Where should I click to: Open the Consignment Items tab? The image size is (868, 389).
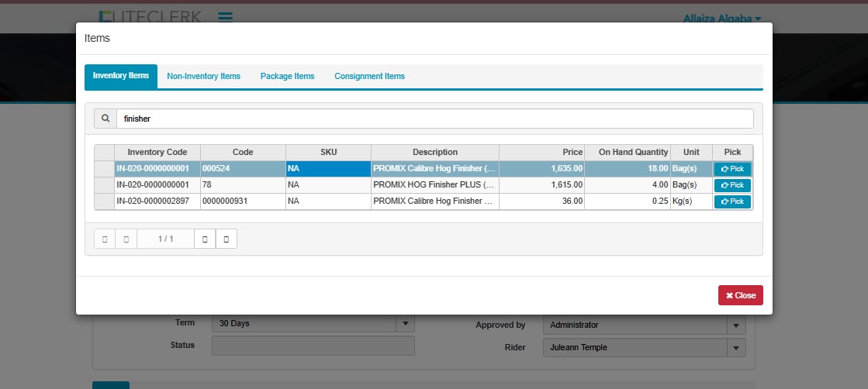pos(369,77)
